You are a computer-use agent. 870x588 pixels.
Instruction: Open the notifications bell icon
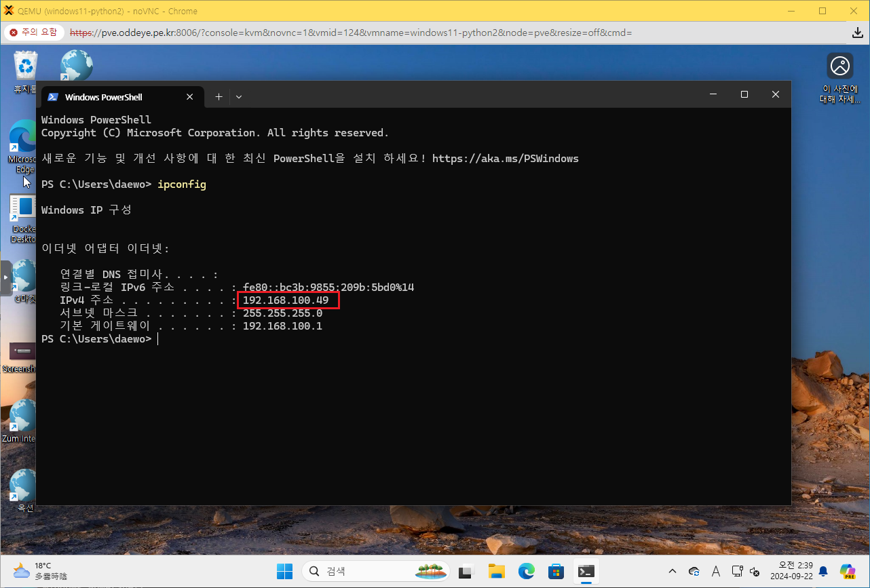click(x=823, y=572)
